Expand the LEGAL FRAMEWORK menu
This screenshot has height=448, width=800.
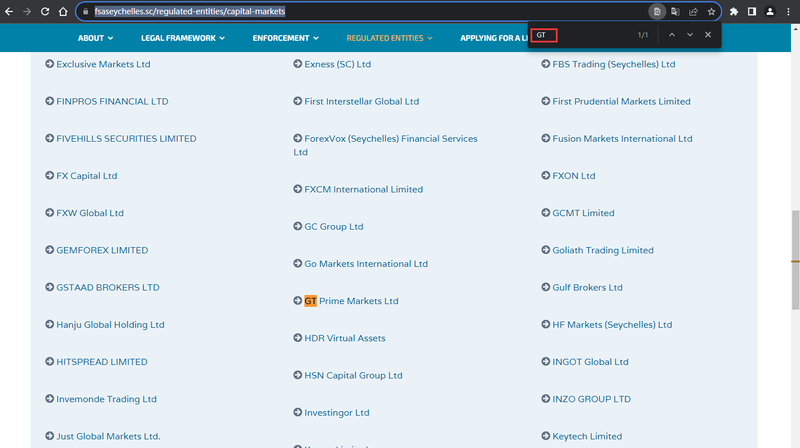click(183, 38)
